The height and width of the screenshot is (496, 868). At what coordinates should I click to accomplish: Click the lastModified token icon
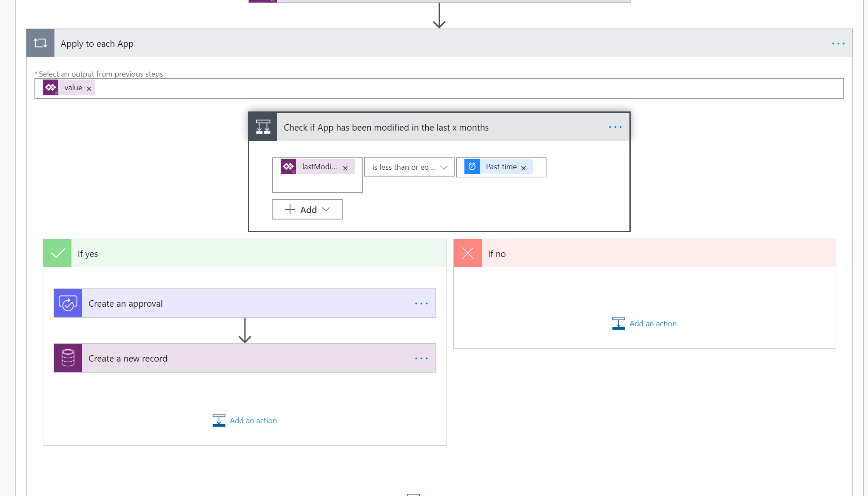[288, 166]
